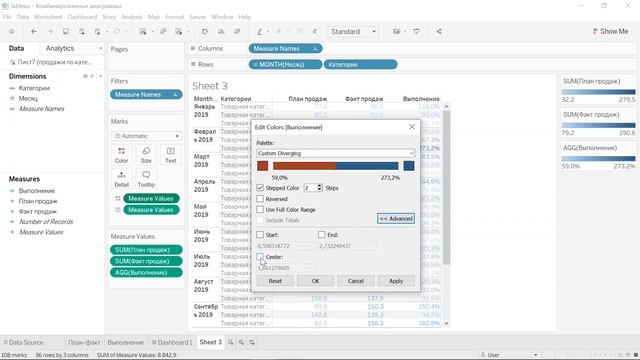Click the Apply button
This screenshot has width=640, height=360.
click(x=396, y=281)
